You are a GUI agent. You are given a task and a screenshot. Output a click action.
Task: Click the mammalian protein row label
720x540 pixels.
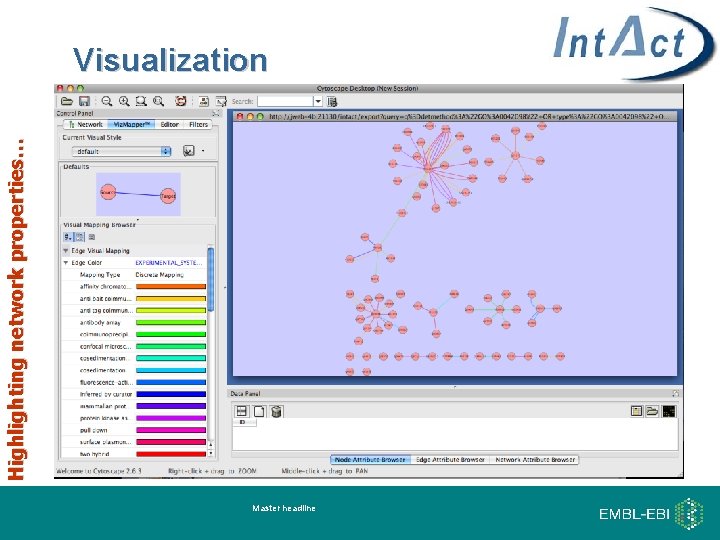103,406
